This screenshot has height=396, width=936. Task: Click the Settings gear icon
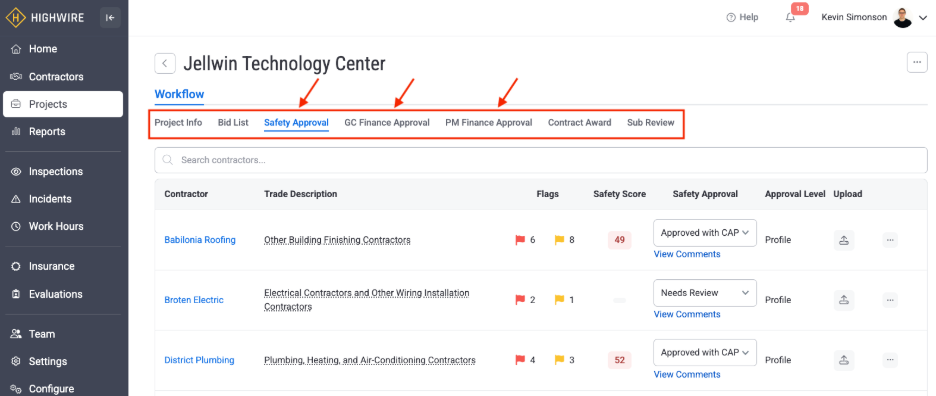[16, 361]
